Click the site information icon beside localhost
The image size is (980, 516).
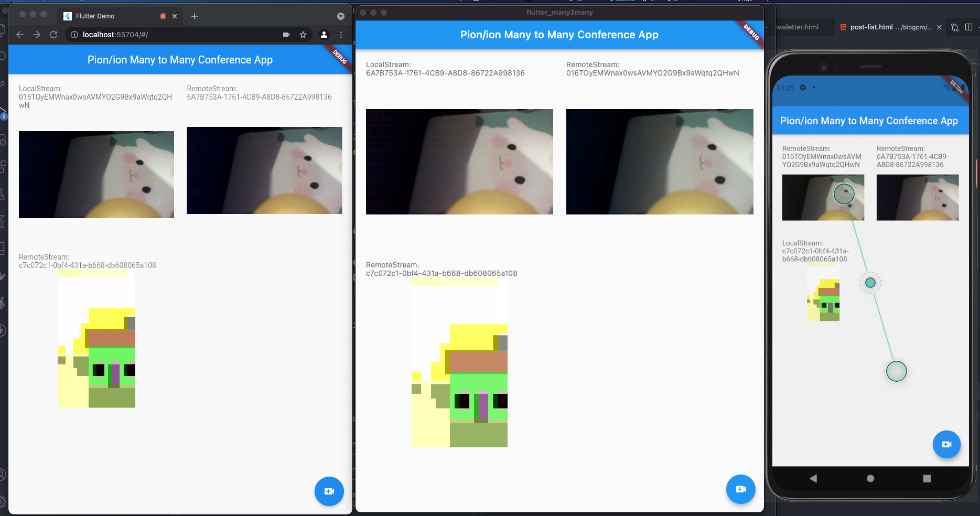74,35
